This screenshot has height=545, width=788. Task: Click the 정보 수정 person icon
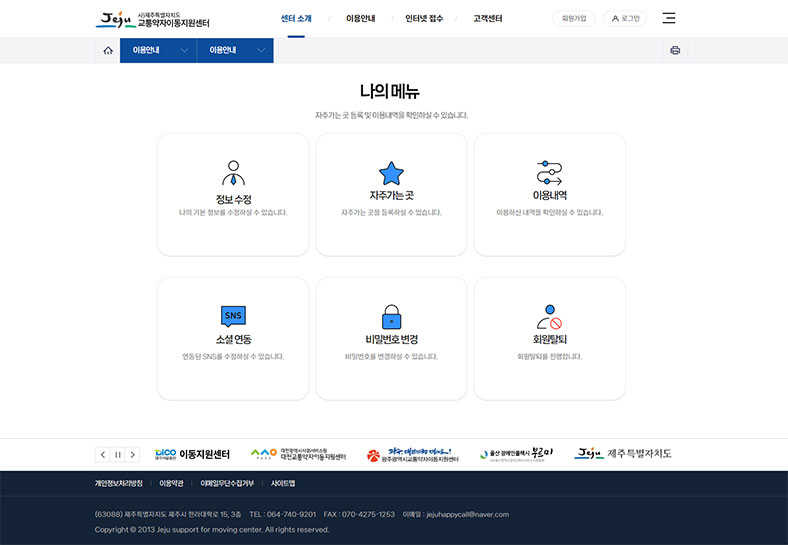(x=233, y=172)
